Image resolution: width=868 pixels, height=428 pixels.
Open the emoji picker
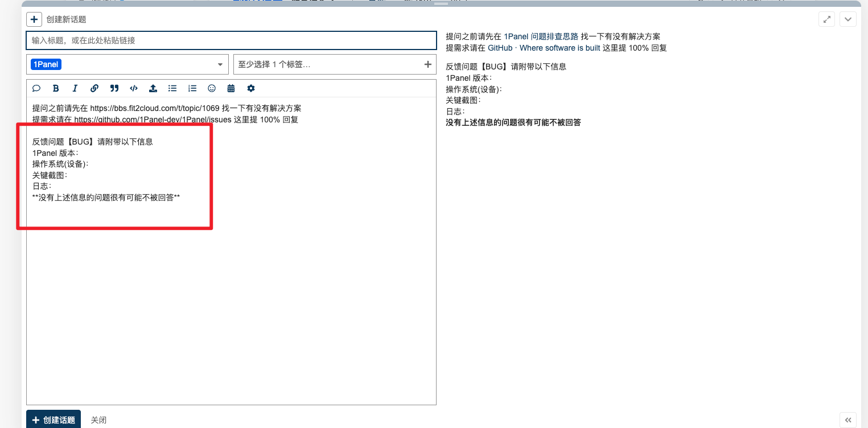tap(212, 88)
